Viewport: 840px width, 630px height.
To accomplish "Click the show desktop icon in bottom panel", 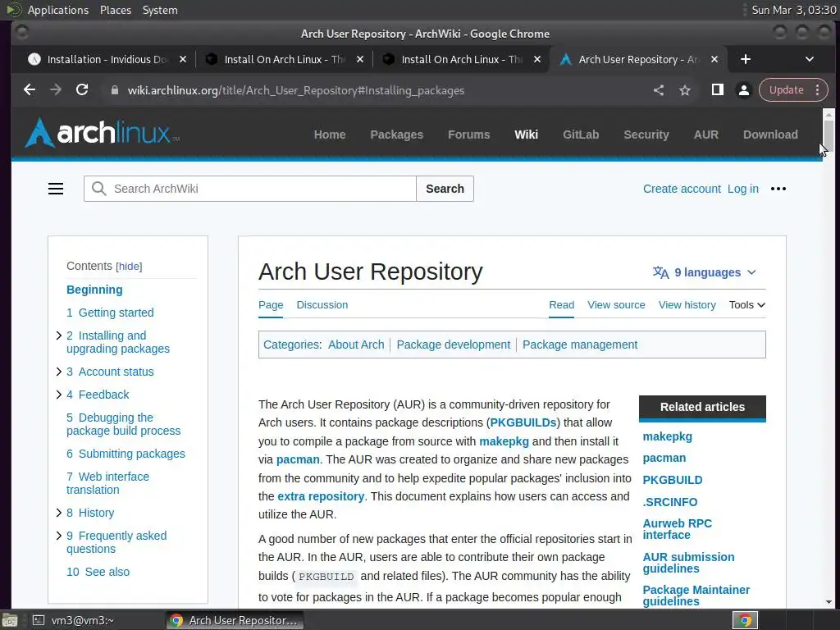I will 9,620.
